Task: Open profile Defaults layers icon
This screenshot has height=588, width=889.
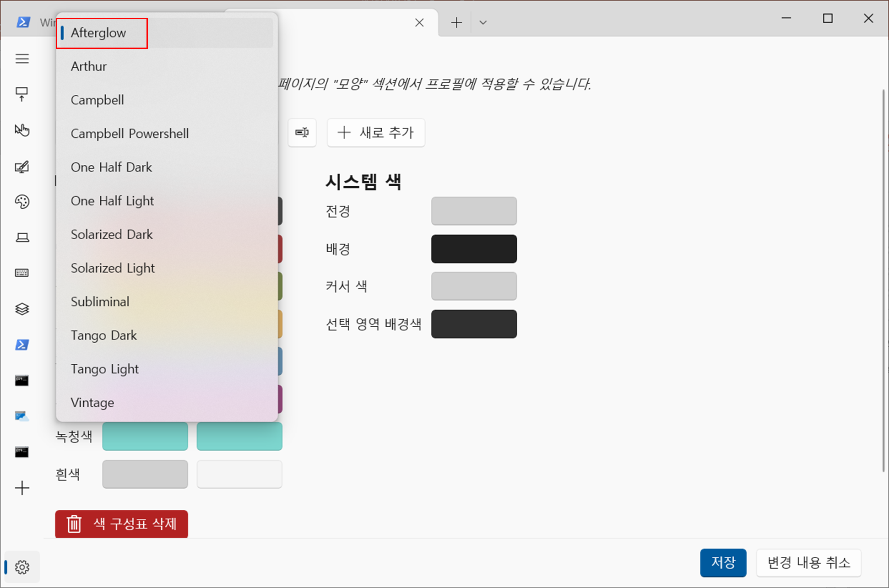Action: 22,309
